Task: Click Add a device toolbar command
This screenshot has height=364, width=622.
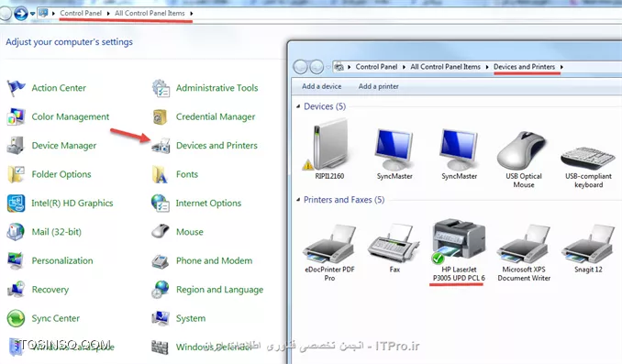Action: tap(321, 86)
